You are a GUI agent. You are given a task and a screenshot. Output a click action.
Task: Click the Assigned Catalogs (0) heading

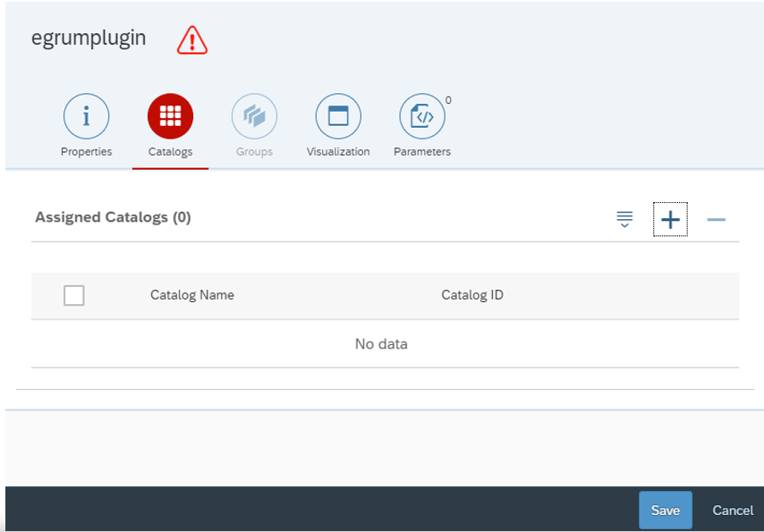click(x=113, y=217)
